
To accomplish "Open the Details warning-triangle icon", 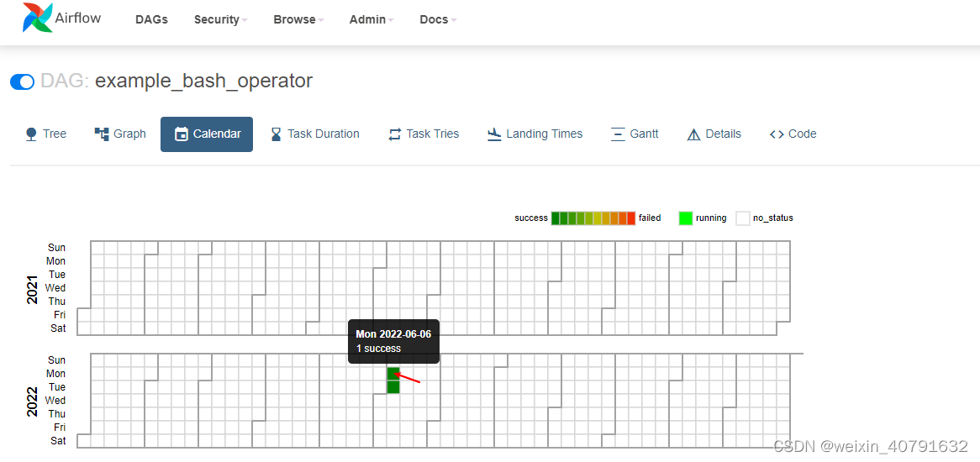I will pos(693,134).
